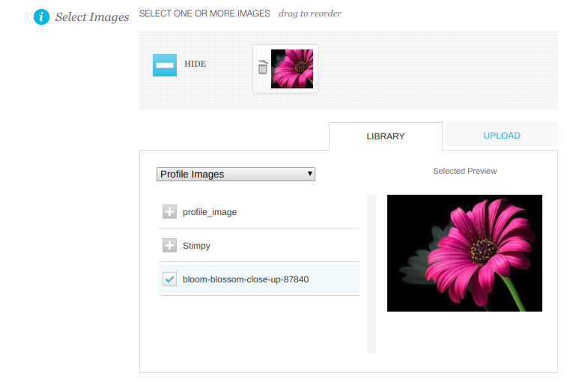Click the 'drag to reorder' hint text
The height and width of the screenshot is (382, 588).
pyautogui.click(x=310, y=13)
